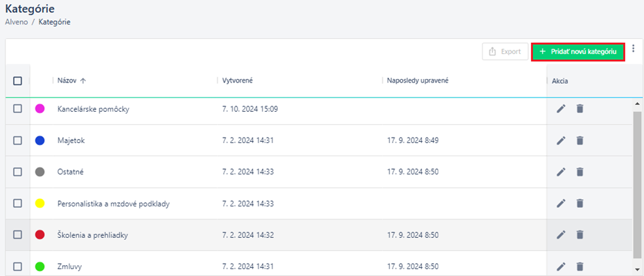Check the Zmluvy row checkbox
This screenshot has width=644, height=276.
click(18, 266)
